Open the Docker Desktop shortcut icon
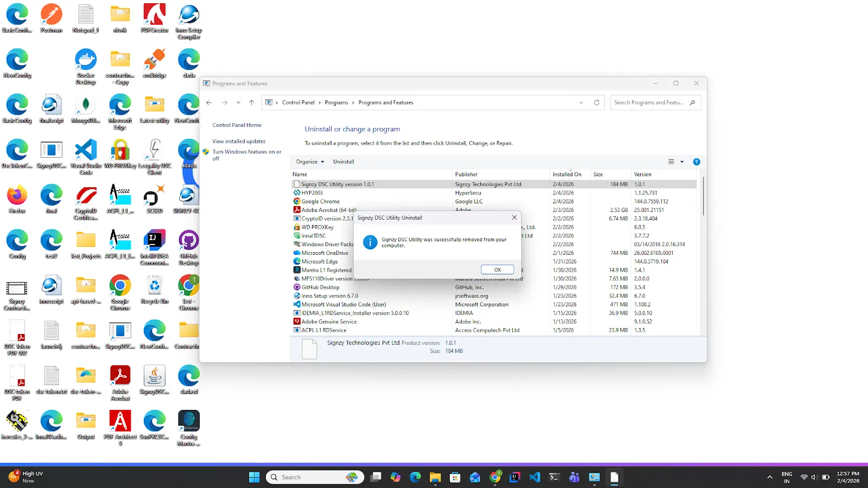 (x=86, y=67)
